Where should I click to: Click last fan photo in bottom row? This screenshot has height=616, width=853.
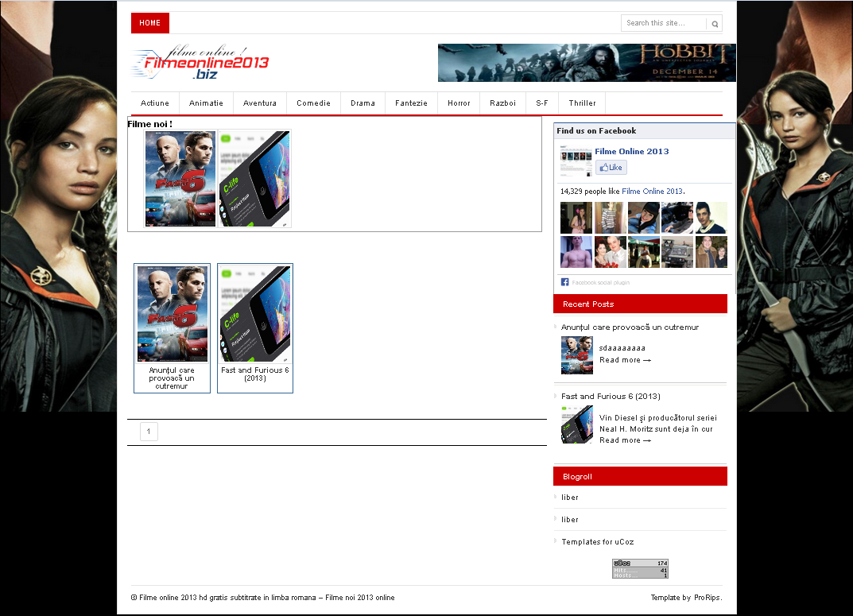point(711,252)
